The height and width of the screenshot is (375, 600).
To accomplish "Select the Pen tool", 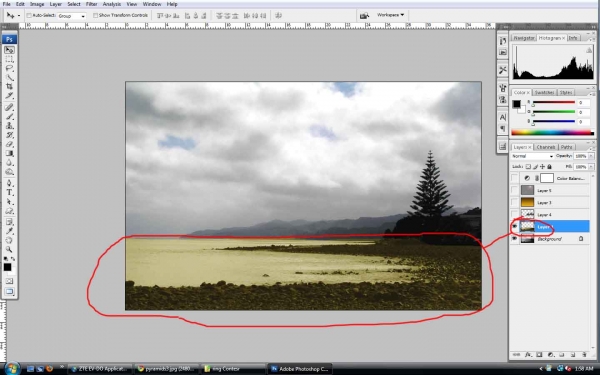I will click(9, 183).
